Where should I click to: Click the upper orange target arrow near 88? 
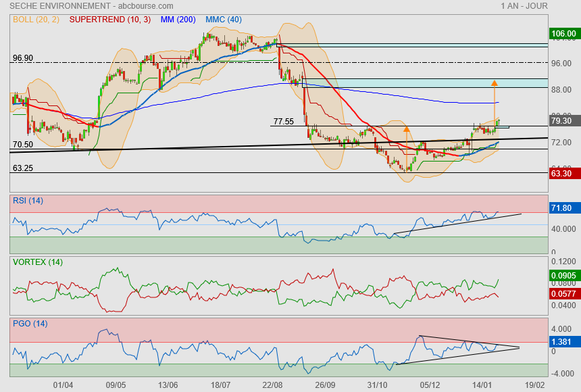(494, 83)
